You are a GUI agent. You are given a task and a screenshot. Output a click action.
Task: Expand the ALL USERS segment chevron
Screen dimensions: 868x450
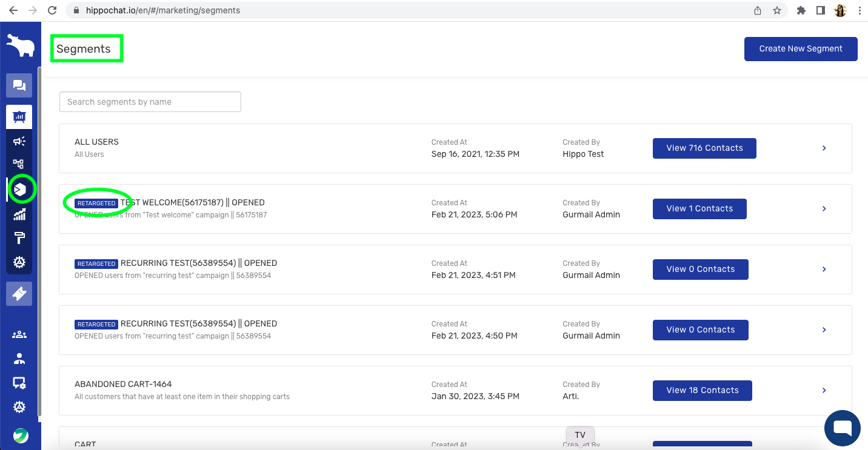[824, 148]
